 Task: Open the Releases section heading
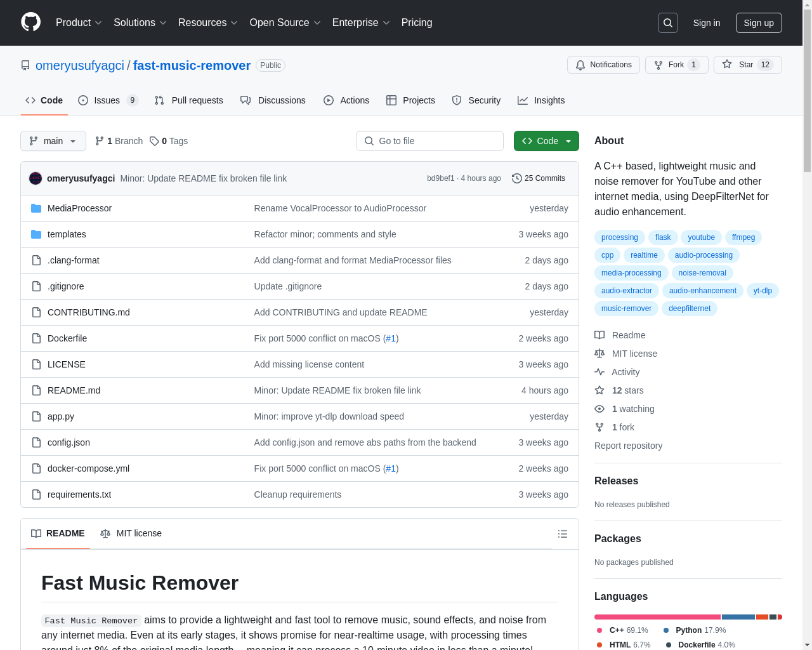[x=616, y=481]
